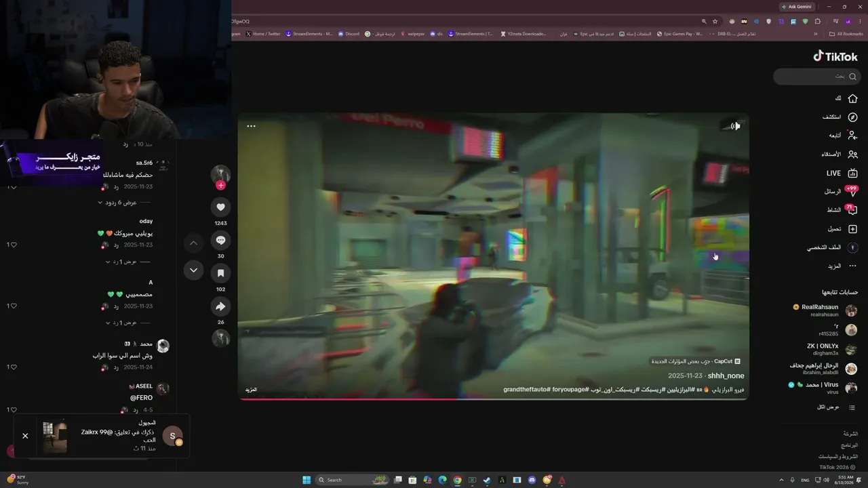Open Messages (الرسائل) with 99+ badge

[x=841, y=192]
